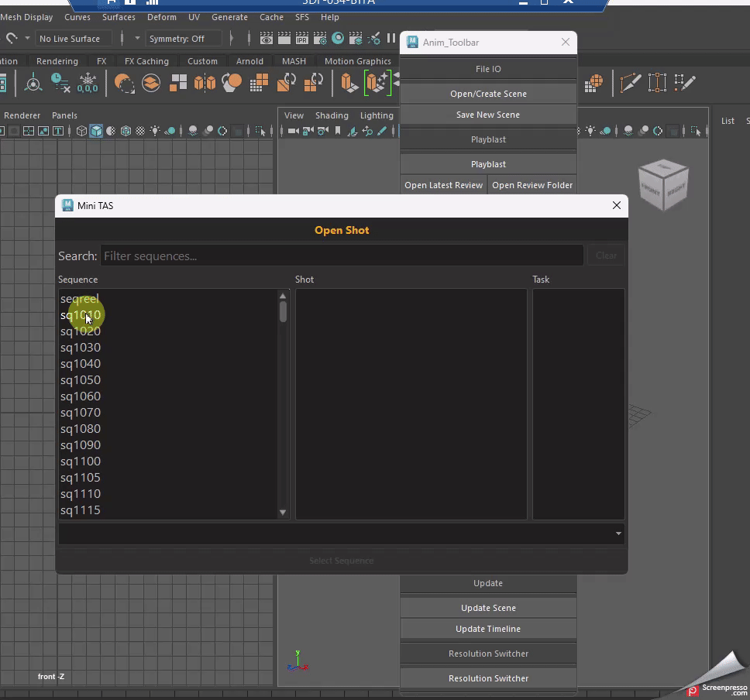Toggle wireframe cube display in left panel

81,132
